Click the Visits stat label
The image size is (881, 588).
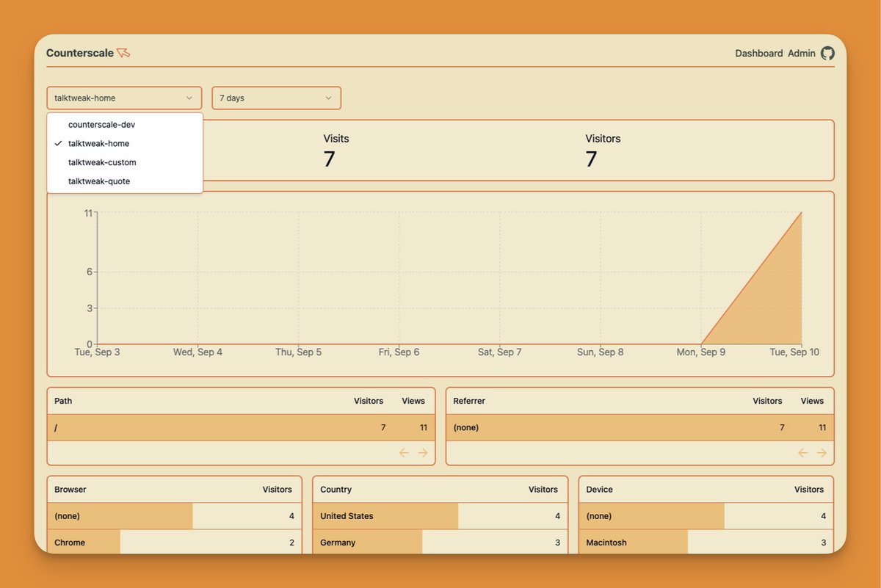click(x=336, y=138)
